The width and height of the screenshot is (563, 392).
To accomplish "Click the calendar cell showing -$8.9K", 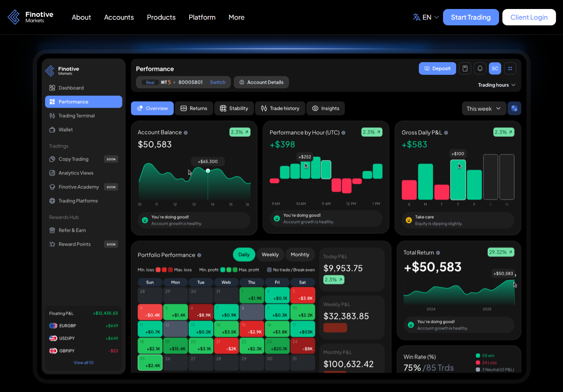I will point(201,312).
